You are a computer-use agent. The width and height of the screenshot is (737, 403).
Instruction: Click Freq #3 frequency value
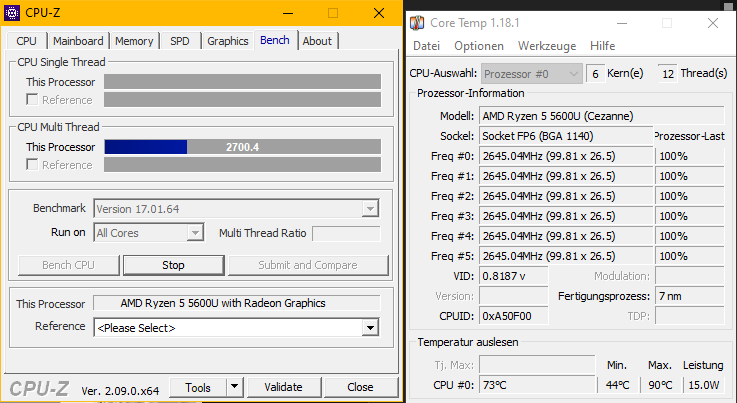pyautogui.click(x=566, y=216)
